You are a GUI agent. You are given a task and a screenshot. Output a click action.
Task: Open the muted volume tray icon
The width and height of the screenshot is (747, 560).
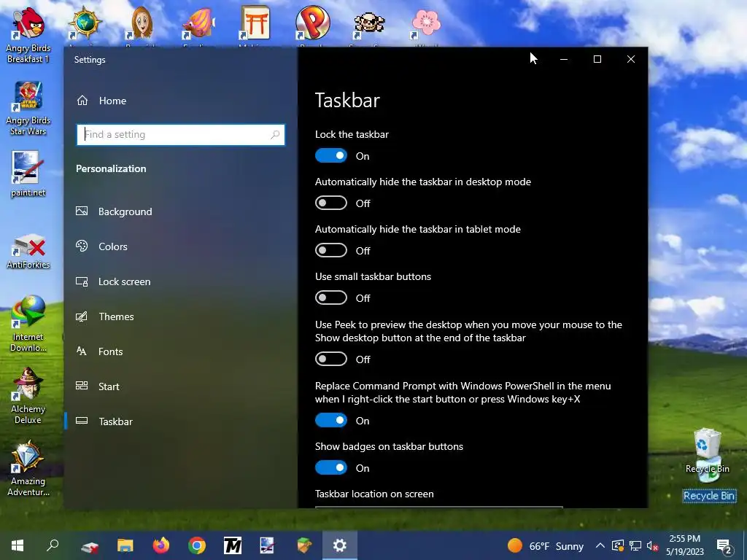click(x=653, y=545)
